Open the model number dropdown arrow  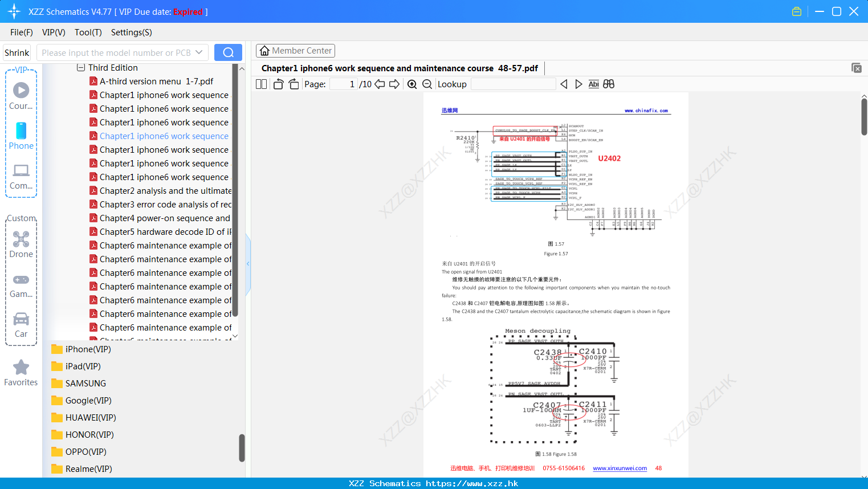[199, 52]
